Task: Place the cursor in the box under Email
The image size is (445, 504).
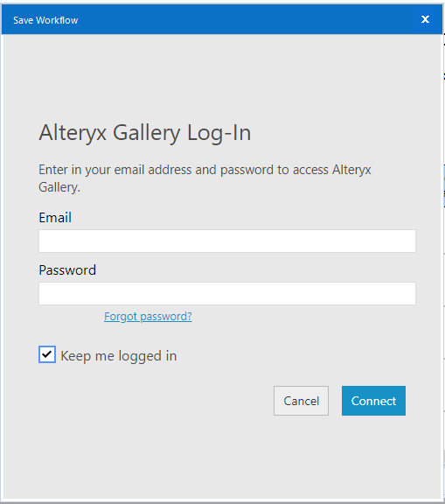Action: [227, 241]
